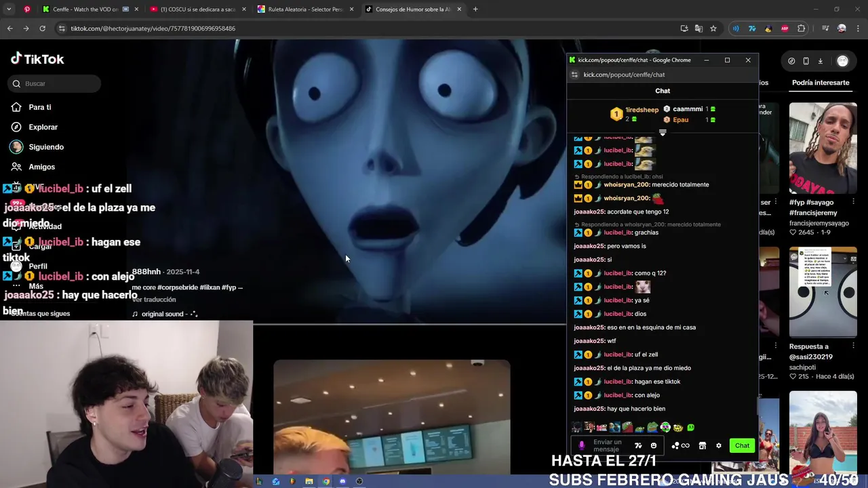
Task: Close the Consejos de Humor tab
Action: [459, 9]
